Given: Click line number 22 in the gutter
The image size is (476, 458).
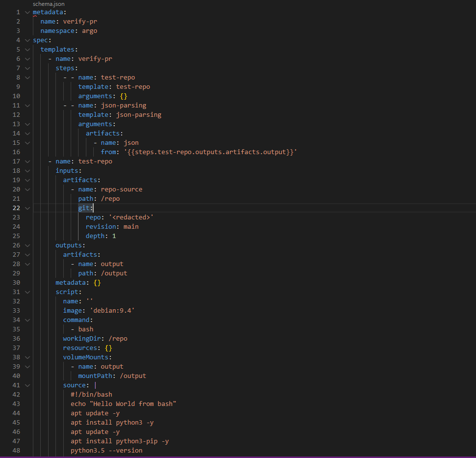Looking at the screenshot, I should tap(16, 208).
